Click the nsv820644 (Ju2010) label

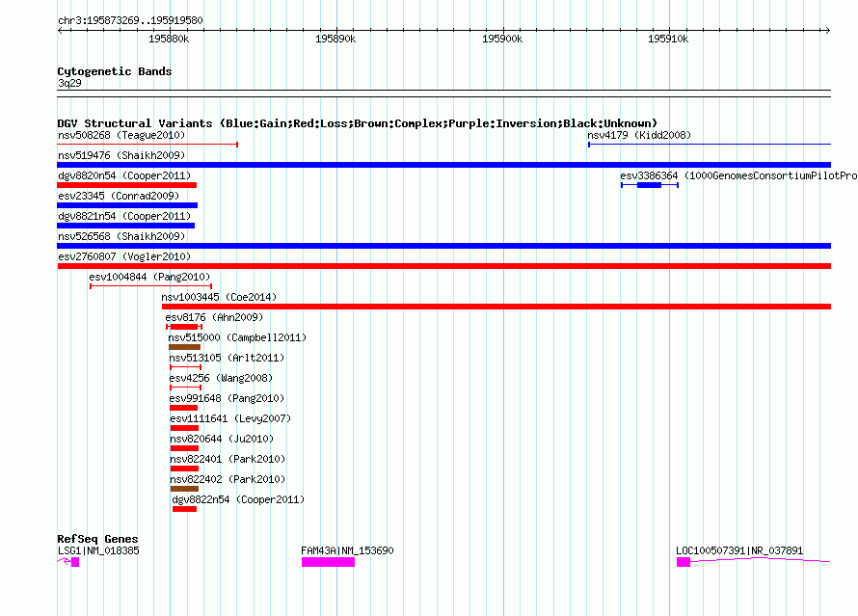[222, 439]
